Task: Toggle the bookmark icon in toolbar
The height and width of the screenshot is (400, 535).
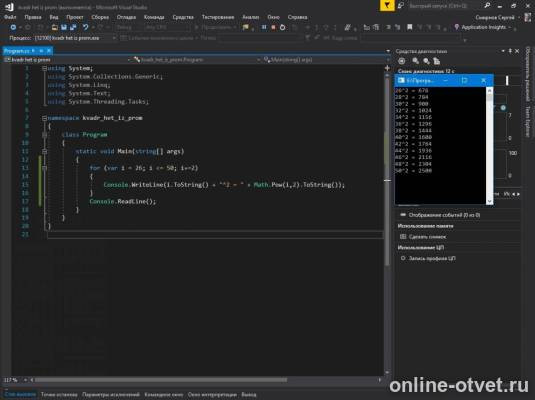Action: 409,27
